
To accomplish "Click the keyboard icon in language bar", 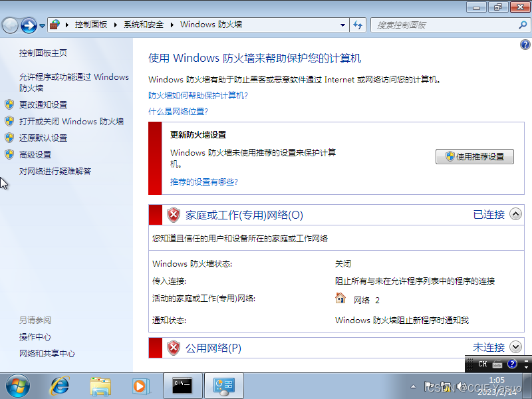I will (497, 364).
